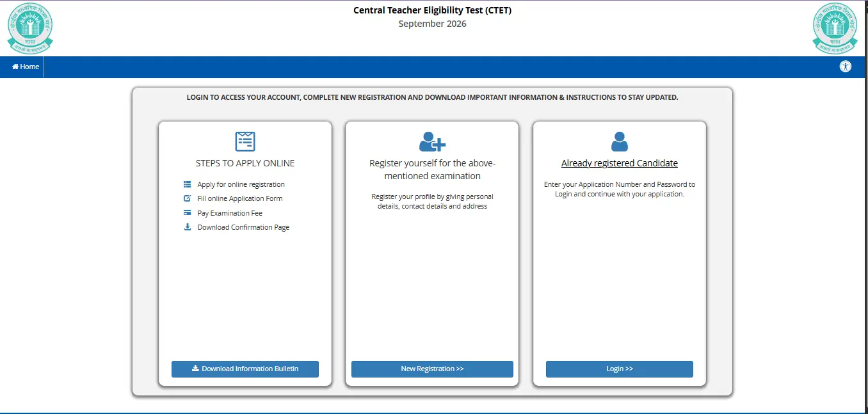Click 'Download Confirmation Page' text
The height and width of the screenshot is (414, 868).
pyautogui.click(x=243, y=227)
